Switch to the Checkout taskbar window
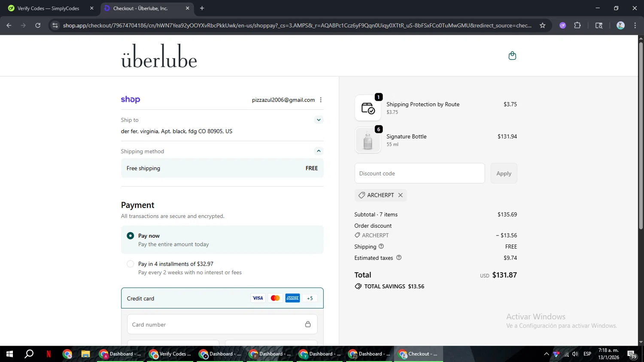The height and width of the screenshot is (362, 644). [419, 354]
